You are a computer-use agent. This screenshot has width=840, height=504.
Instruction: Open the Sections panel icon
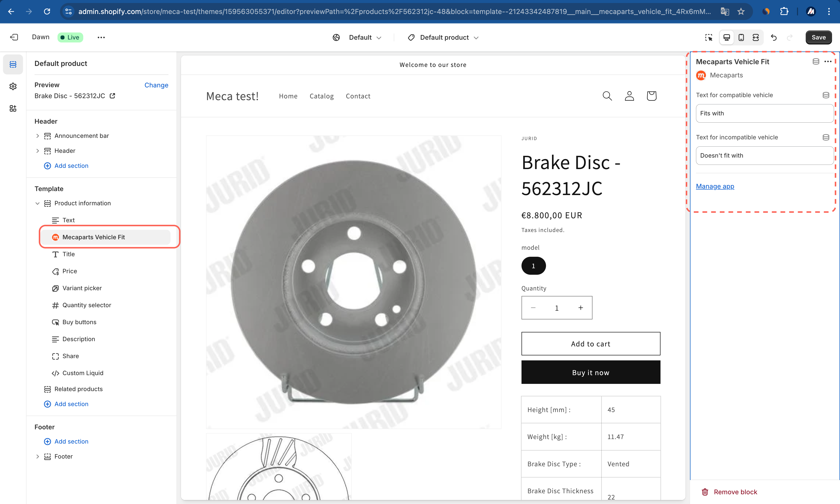coord(13,64)
